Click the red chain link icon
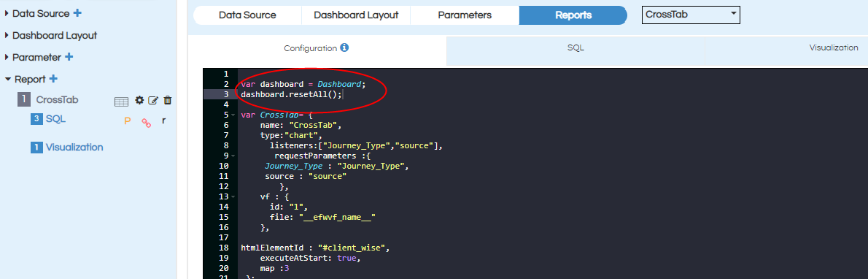 pos(146,122)
